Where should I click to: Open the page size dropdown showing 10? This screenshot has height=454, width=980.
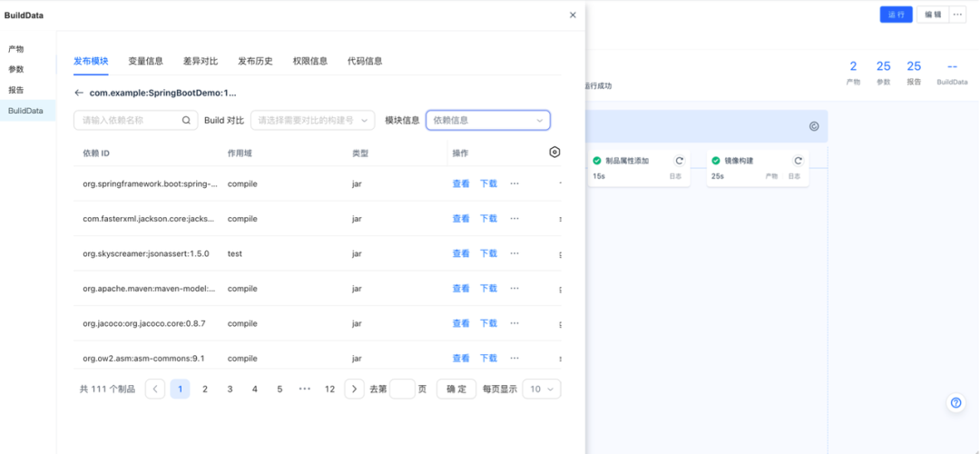[544, 389]
